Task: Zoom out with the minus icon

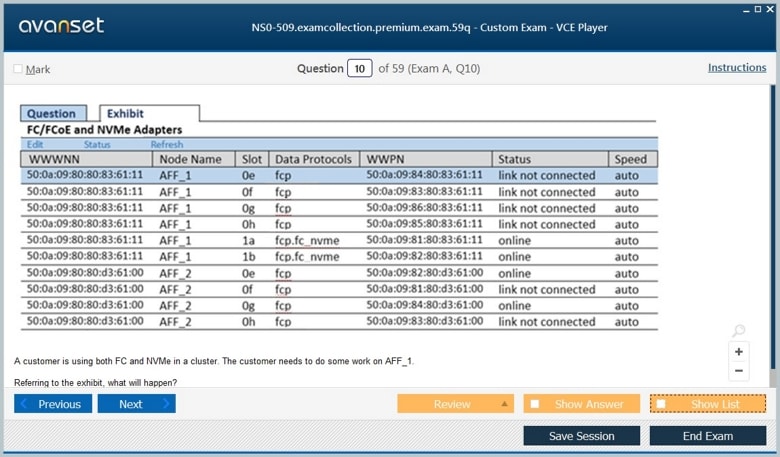Action: 739,370
